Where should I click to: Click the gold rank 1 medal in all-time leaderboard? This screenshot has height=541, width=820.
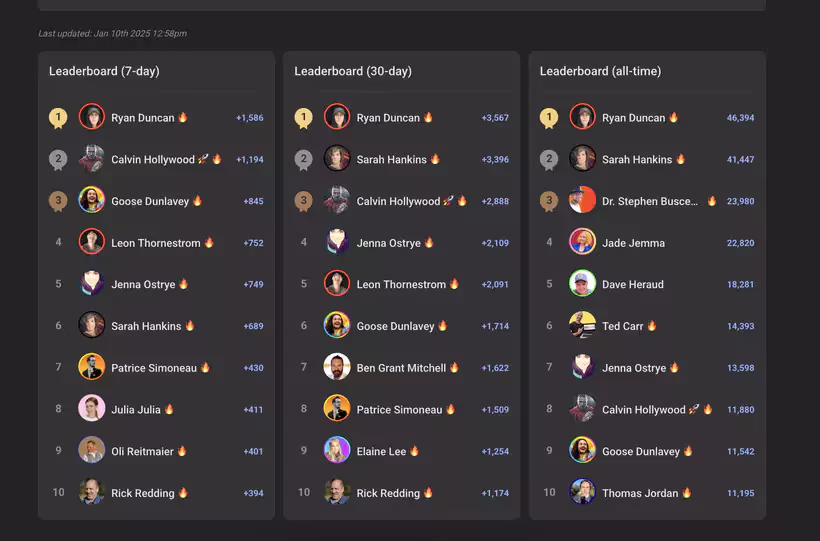[x=549, y=118]
